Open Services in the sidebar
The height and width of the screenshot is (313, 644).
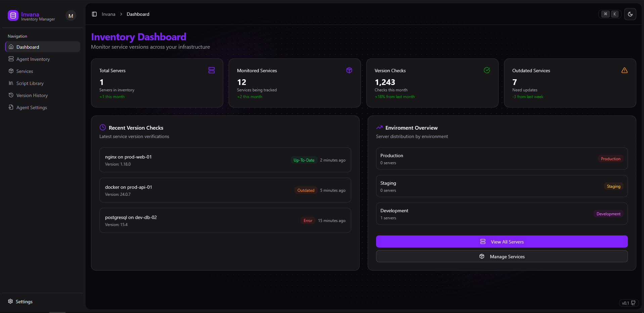25,71
